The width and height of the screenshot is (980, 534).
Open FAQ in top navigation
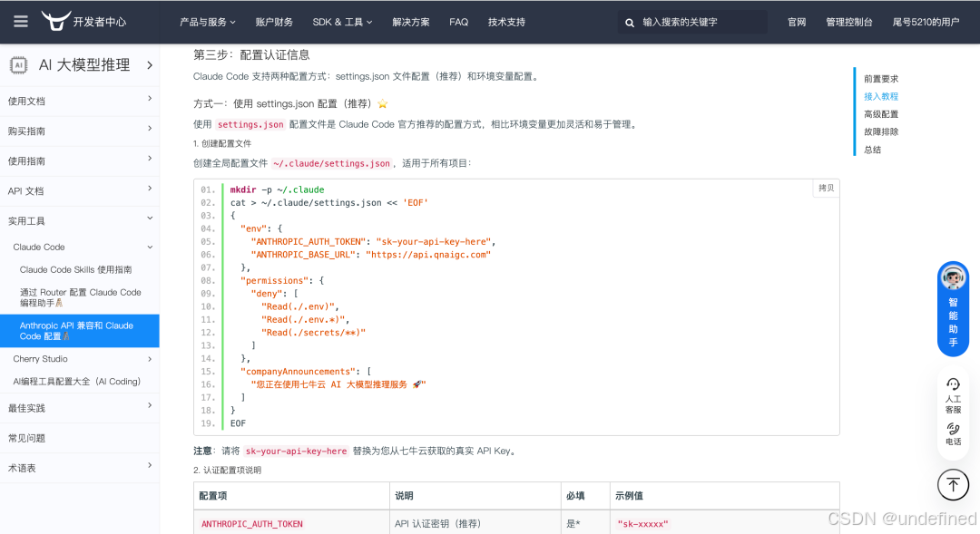459,22
